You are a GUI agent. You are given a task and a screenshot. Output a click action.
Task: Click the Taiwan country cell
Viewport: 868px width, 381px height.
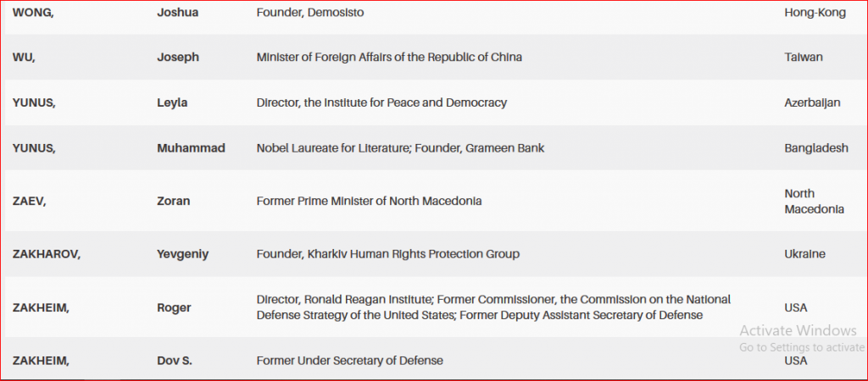click(804, 58)
